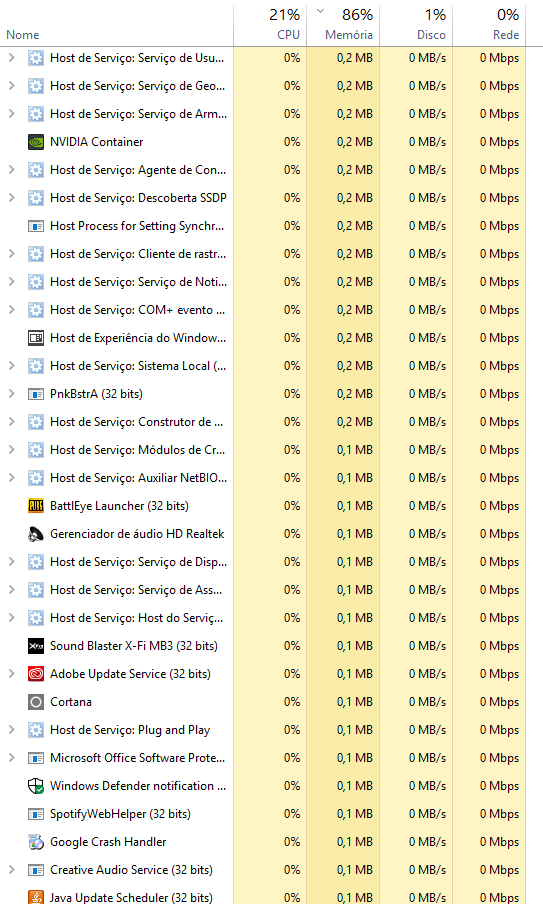Select the Cortana process icon

tap(36, 702)
